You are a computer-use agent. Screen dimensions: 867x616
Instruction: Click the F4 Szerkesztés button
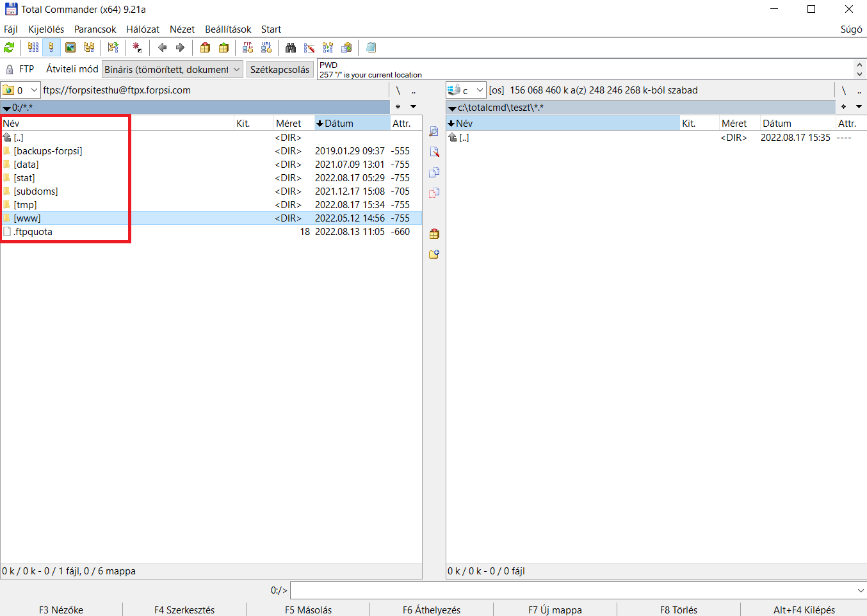click(184, 610)
